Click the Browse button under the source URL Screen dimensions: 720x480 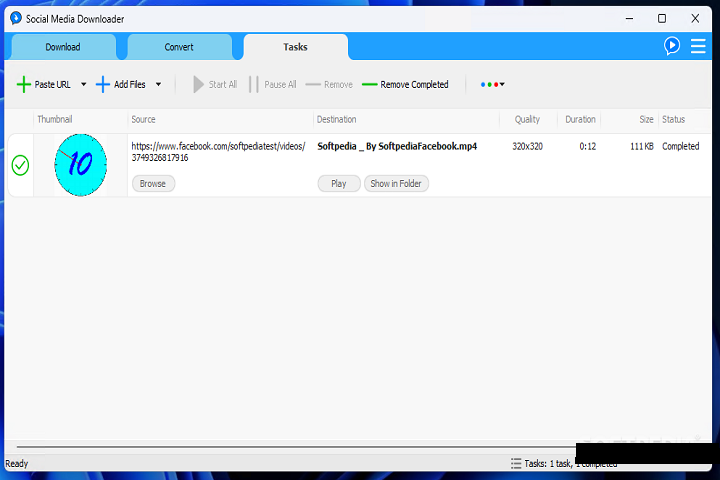click(x=153, y=184)
